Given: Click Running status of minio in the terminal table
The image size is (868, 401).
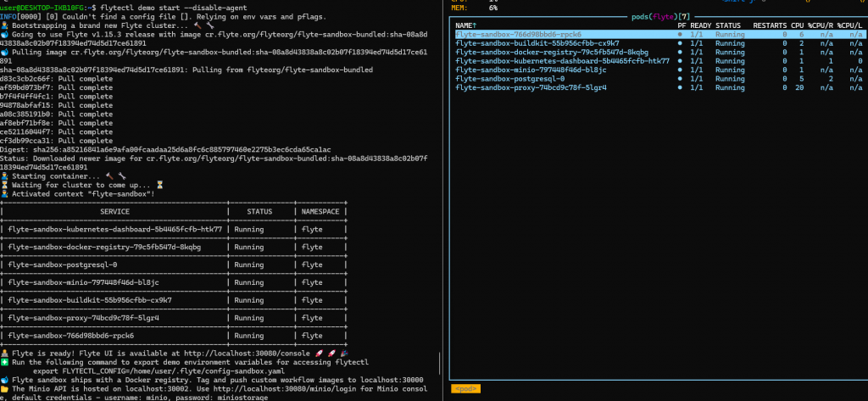Looking at the screenshot, I should point(249,282).
